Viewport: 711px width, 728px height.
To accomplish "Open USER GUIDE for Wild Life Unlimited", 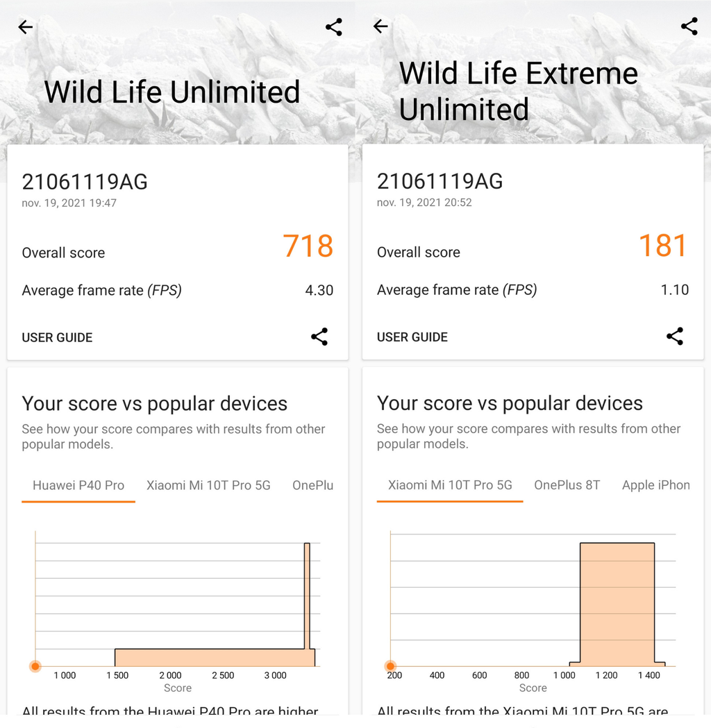I will 57,337.
